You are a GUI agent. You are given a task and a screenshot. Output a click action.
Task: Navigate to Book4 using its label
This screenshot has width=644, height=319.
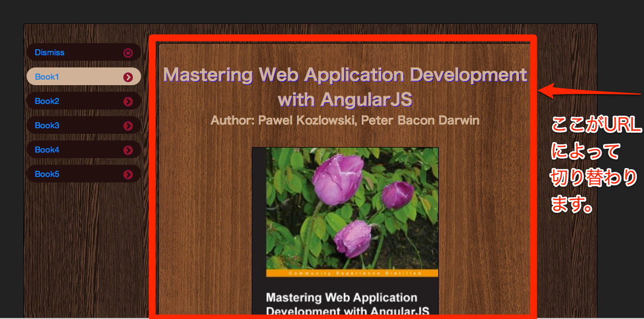pos(46,150)
